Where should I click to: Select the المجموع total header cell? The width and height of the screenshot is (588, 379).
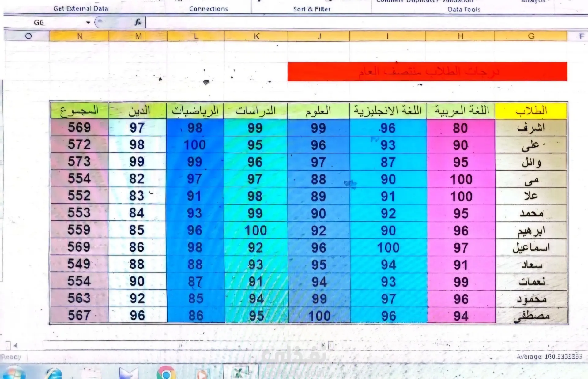(79, 111)
